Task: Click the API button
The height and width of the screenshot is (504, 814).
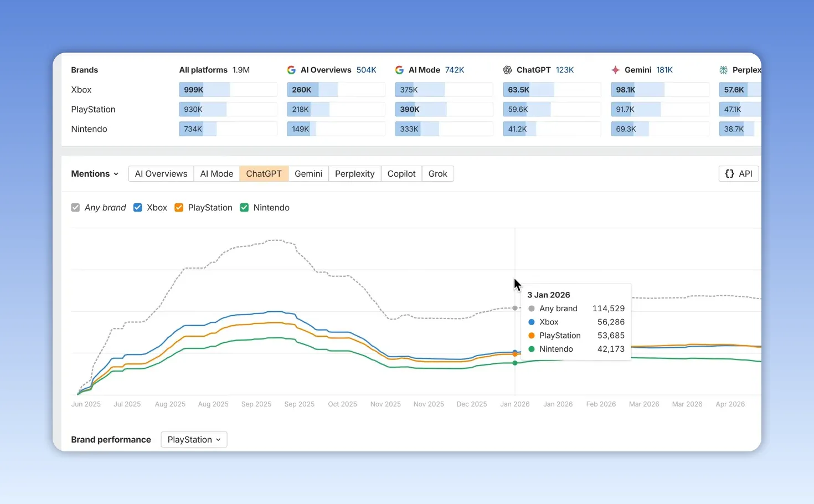Action: 739,174
